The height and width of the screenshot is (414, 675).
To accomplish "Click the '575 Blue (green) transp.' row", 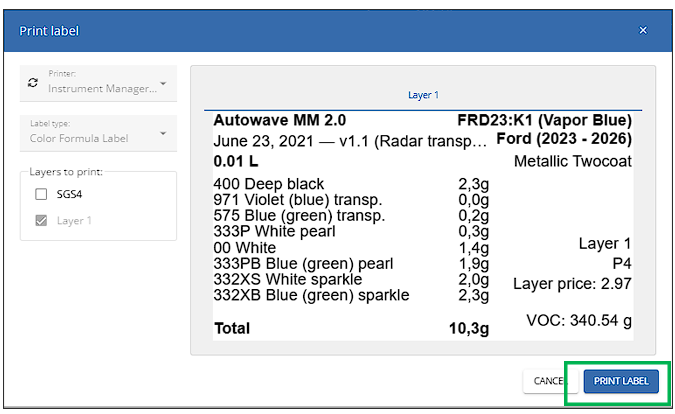I will click(x=351, y=216).
